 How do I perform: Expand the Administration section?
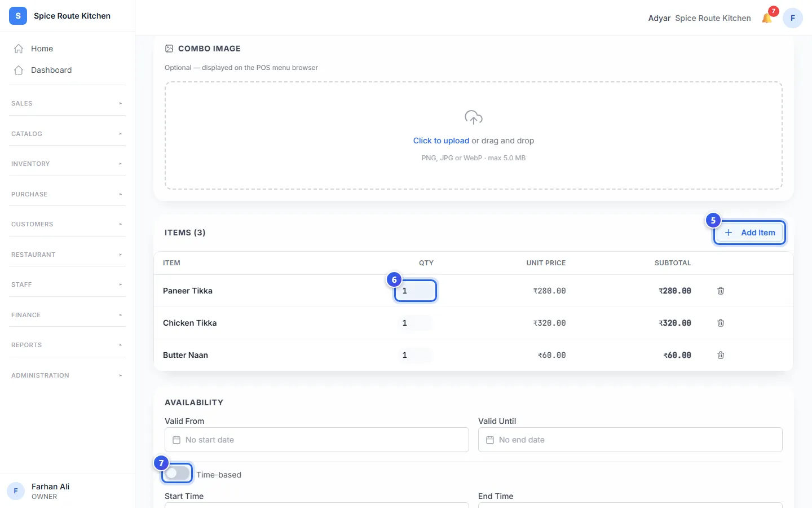click(67, 375)
